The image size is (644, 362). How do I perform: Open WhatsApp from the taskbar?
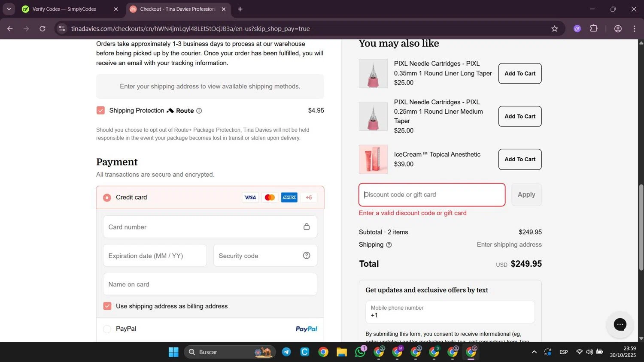[360, 352]
